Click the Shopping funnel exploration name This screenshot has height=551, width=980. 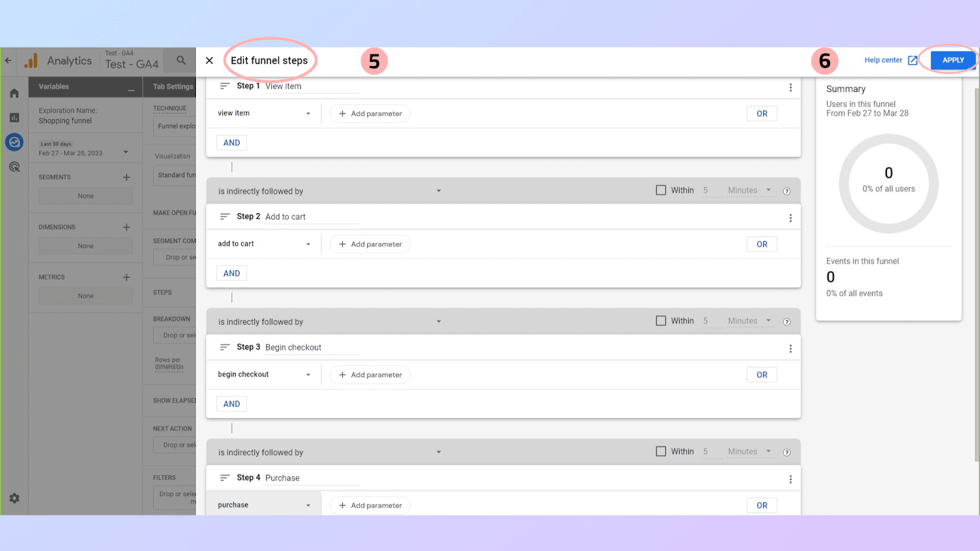coord(65,121)
